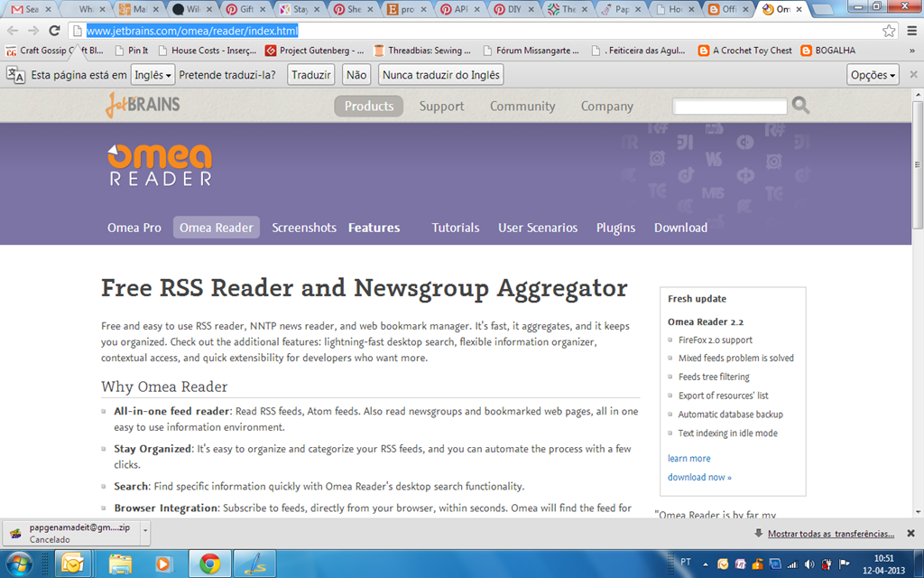Open the Company menu

(607, 107)
